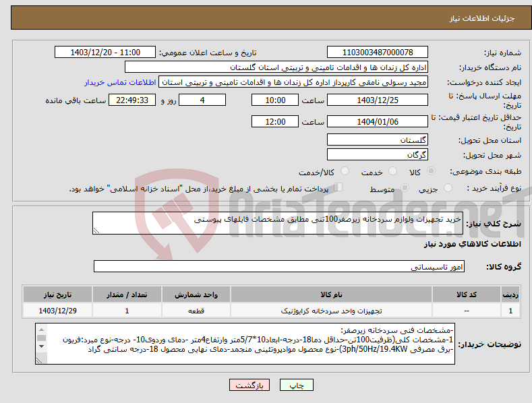Screen dimensions: 532x403
Task: Click the buyer notes text area
Action: tap(245, 344)
